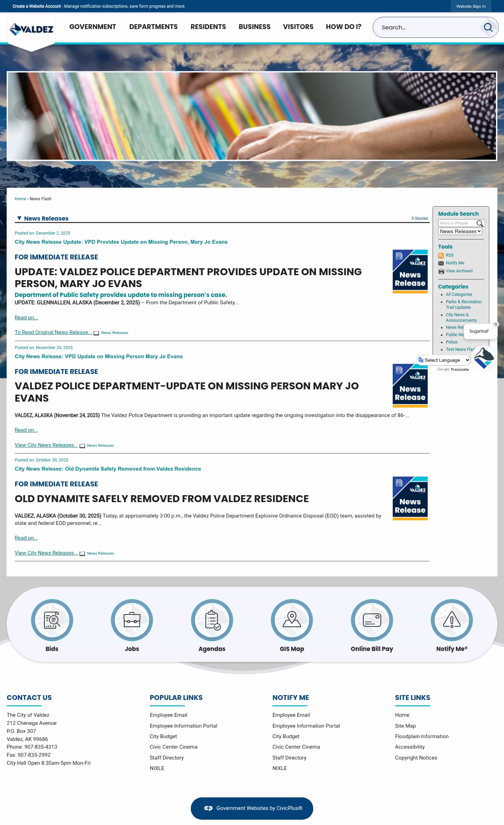Click News Release thumbnail for dynamite story

pyautogui.click(x=410, y=498)
